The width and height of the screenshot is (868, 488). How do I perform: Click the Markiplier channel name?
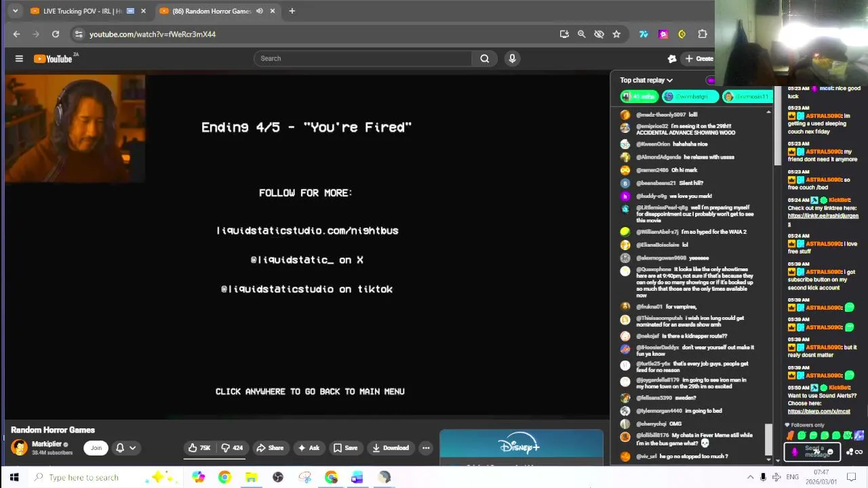coord(47,444)
